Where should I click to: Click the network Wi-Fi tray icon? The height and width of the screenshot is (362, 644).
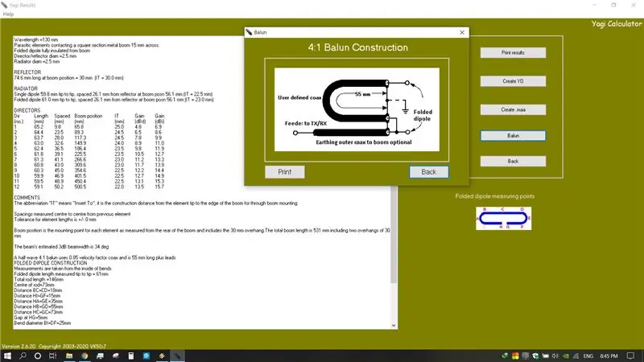576,356
